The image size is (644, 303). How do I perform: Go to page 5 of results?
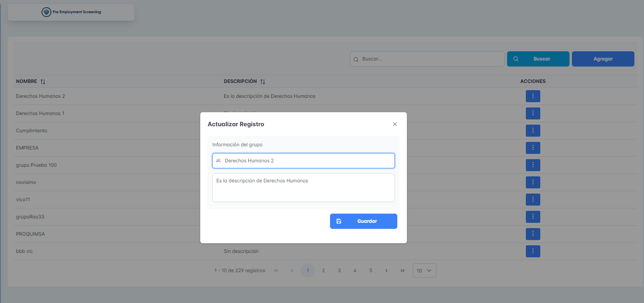point(371,271)
